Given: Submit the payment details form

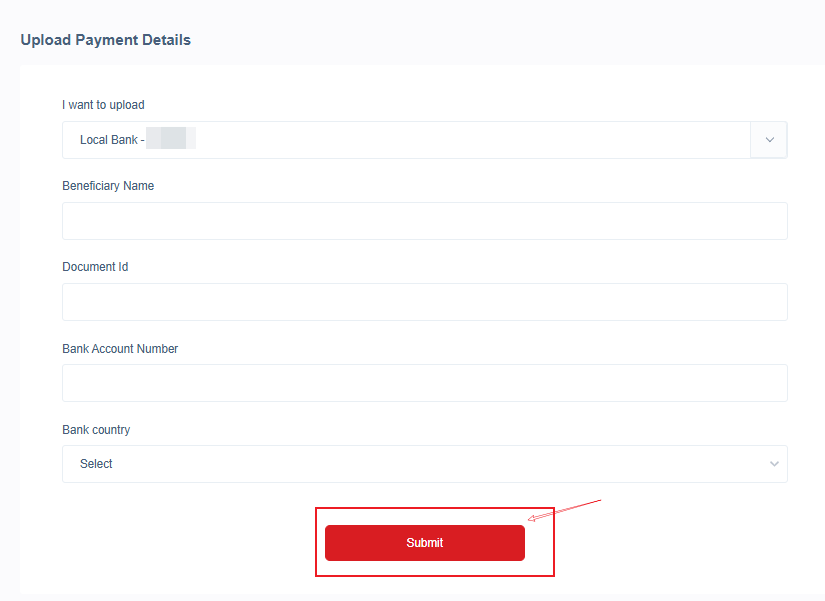Looking at the screenshot, I should (x=425, y=543).
